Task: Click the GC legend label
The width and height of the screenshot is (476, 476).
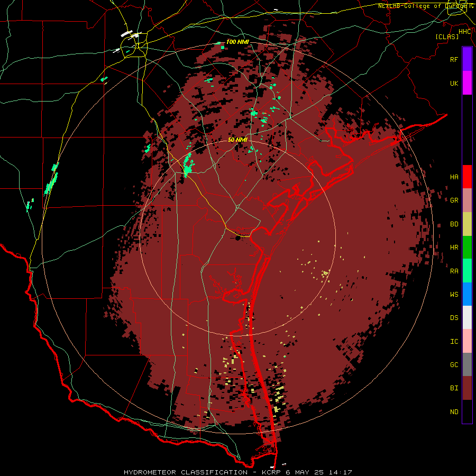Action: [x=454, y=365]
